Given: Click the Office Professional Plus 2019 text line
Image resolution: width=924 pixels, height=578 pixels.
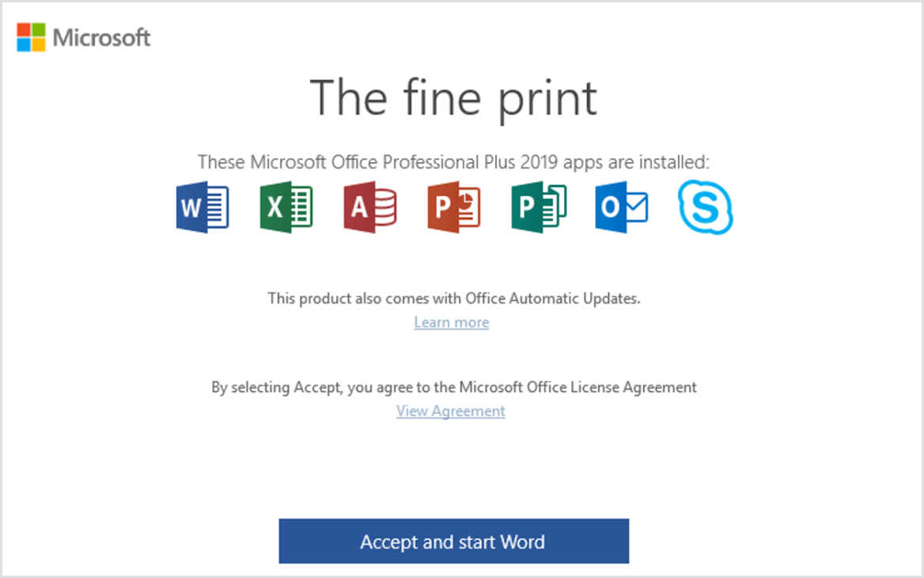Looking at the screenshot, I should pos(453,162).
